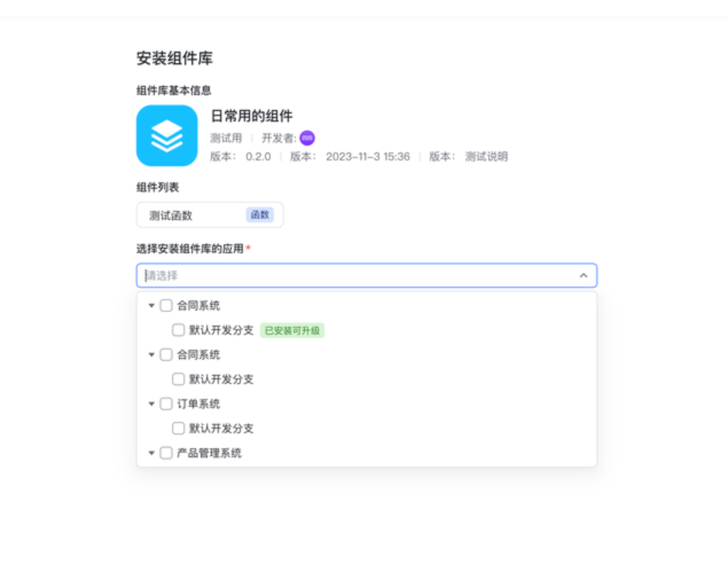Tick the 订单系统 checkbox
The image size is (728, 564).
point(166,404)
